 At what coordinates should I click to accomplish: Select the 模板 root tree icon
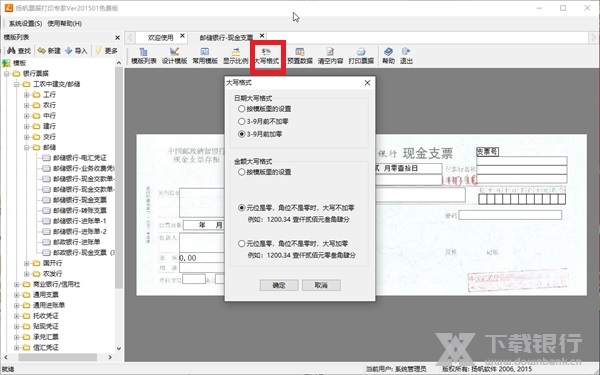(x=6, y=63)
